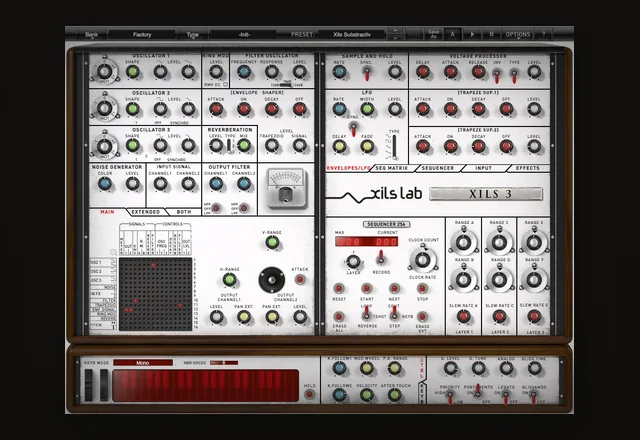Toggle the Legato switch
Screen dimensions: 640x440
506,396
